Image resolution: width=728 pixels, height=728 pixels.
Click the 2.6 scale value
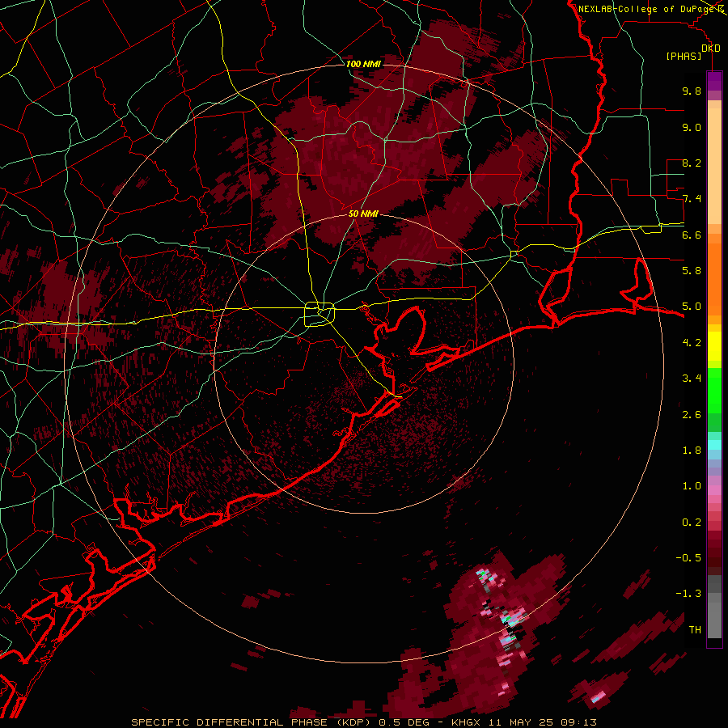tap(692, 415)
